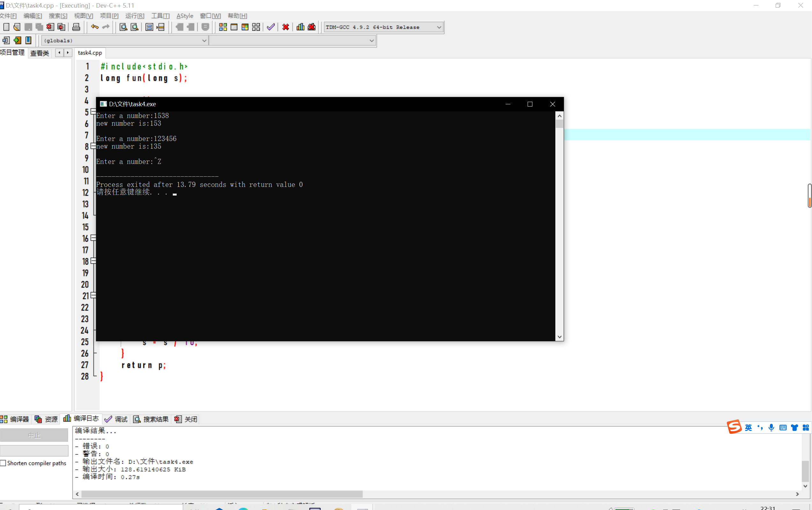Toggle Shorten compiler paths checkbox

click(x=4, y=463)
